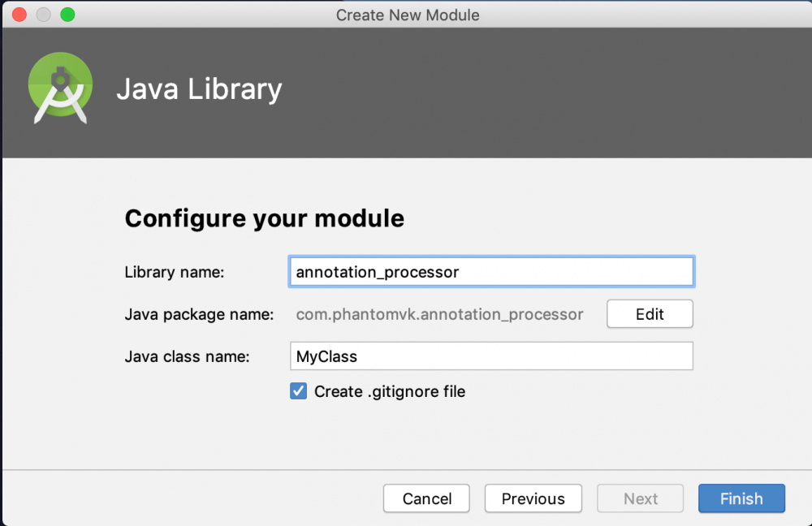
Task: Click the gray minimize window button
Action: pyautogui.click(x=44, y=15)
